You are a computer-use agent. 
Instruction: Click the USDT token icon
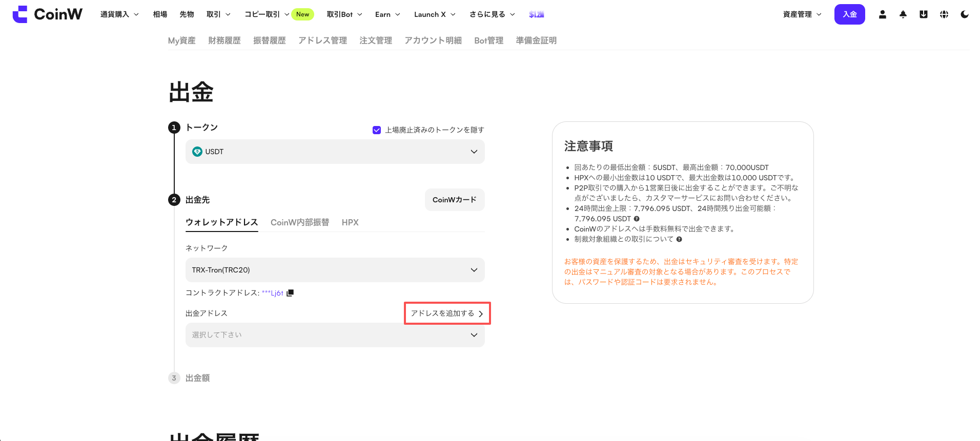point(197,152)
